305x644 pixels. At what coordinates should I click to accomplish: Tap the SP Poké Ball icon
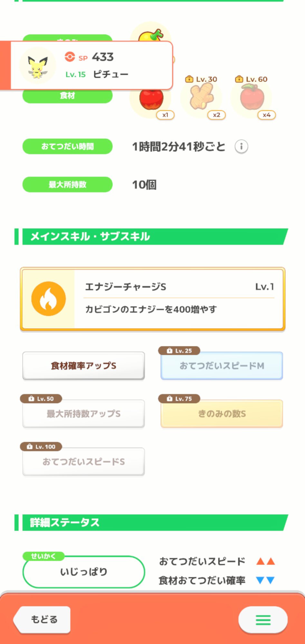click(x=70, y=57)
